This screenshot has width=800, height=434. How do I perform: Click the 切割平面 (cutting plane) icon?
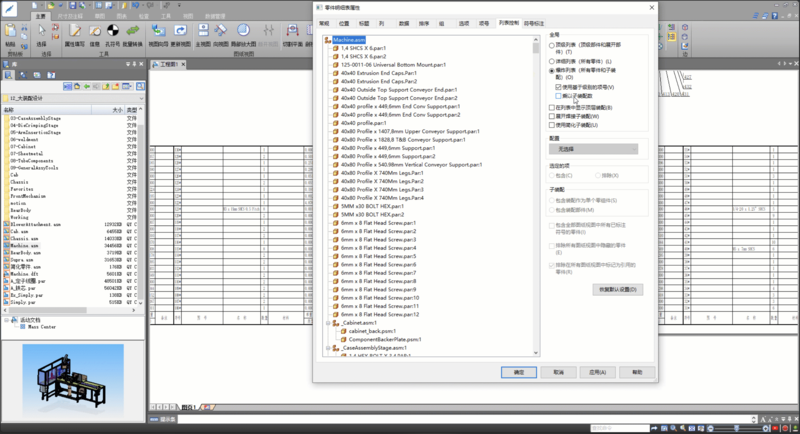tap(292, 31)
